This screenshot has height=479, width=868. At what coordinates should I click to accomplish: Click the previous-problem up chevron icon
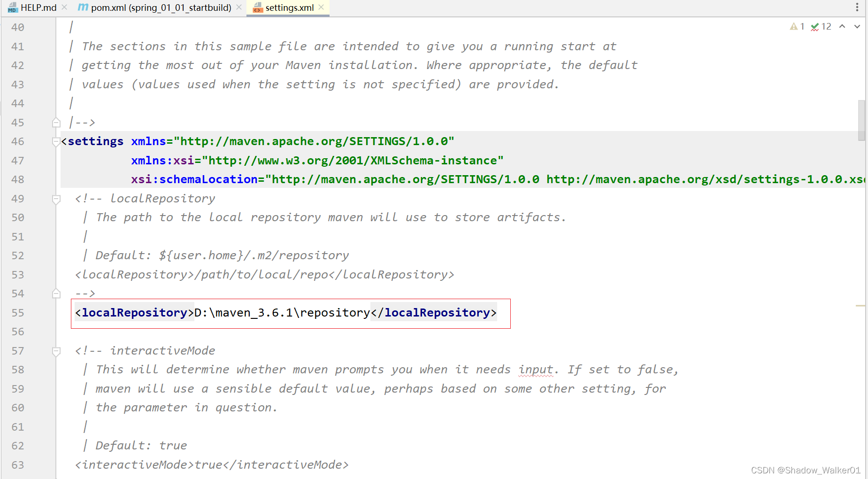click(842, 26)
